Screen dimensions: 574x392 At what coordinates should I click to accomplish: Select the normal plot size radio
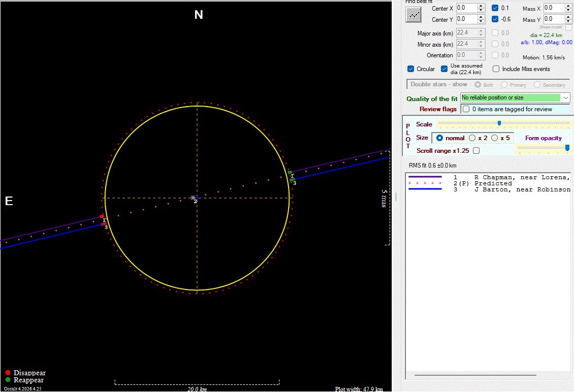440,138
